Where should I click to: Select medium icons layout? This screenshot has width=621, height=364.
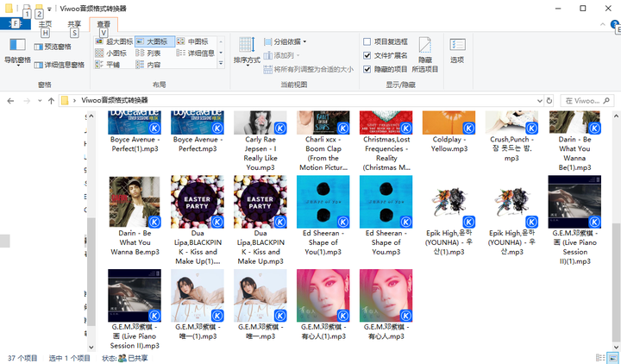(x=192, y=41)
